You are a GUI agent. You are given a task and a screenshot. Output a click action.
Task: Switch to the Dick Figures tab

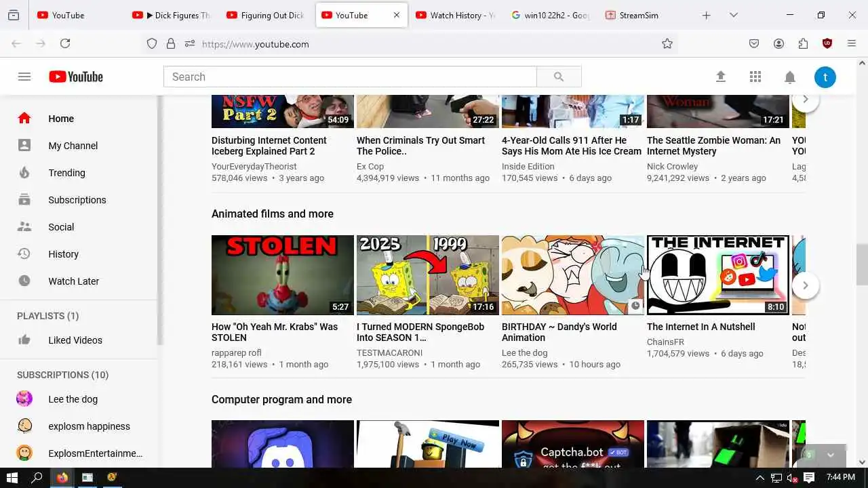[172, 15]
